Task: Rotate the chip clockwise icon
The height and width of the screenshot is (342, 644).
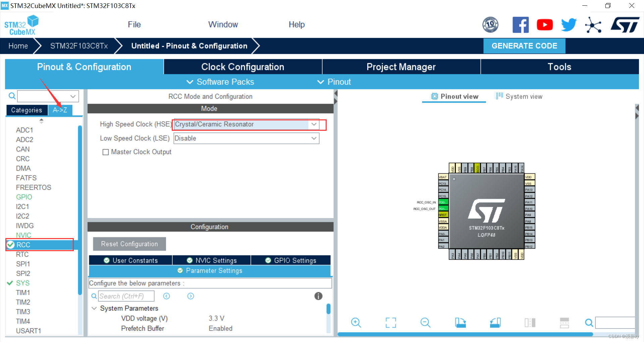Action: (x=461, y=323)
